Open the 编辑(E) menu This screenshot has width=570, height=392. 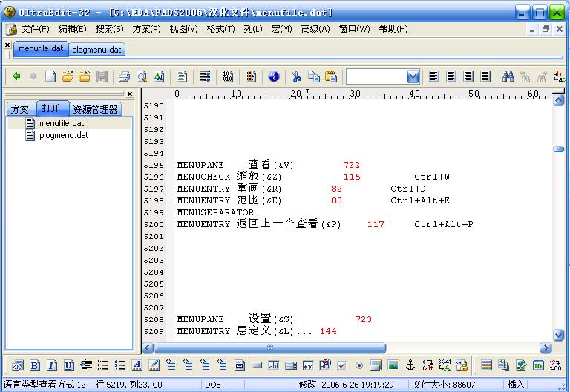click(x=72, y=29)
